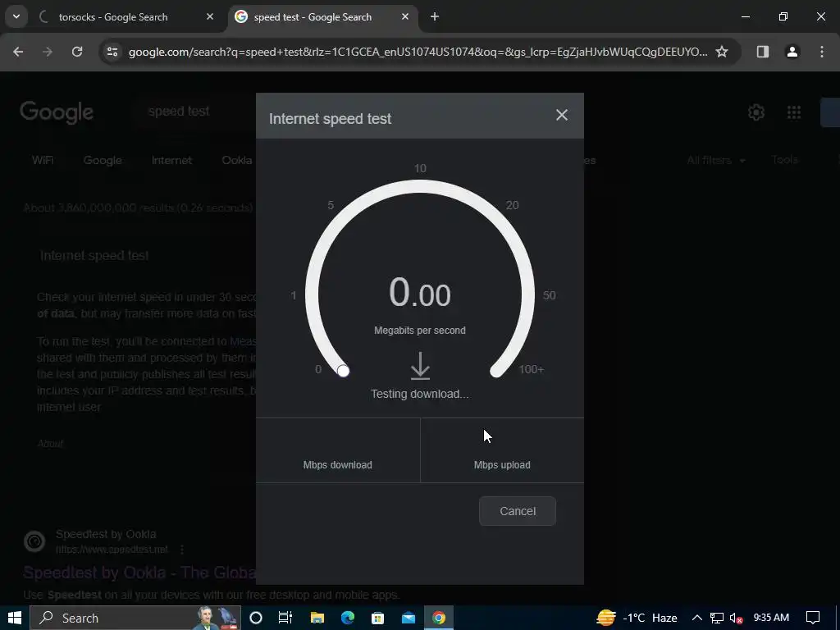The width and height of the screenshot is (840, 630).
Task: Click the Internet speed test dialog title
Action: [x=330, y=118]
